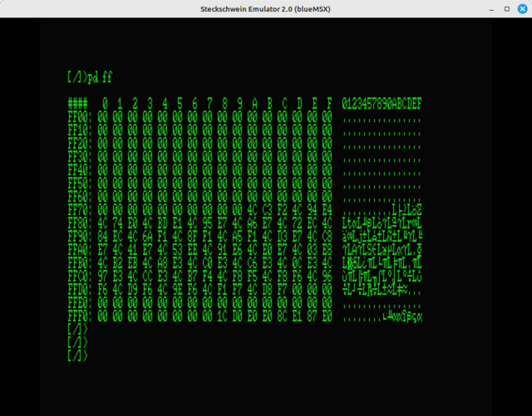
Task: Close the Steckschwein Emulator window
Action: pos(523,9)
